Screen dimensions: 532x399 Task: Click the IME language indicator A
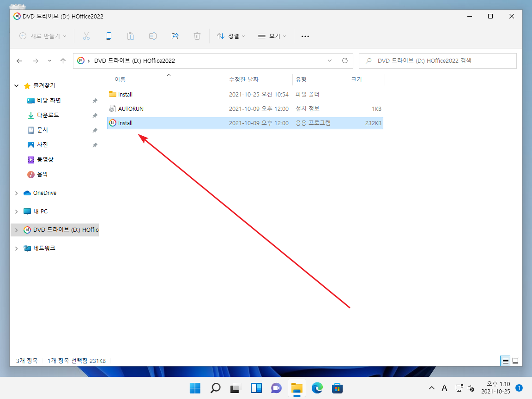(x=444, y=388)
